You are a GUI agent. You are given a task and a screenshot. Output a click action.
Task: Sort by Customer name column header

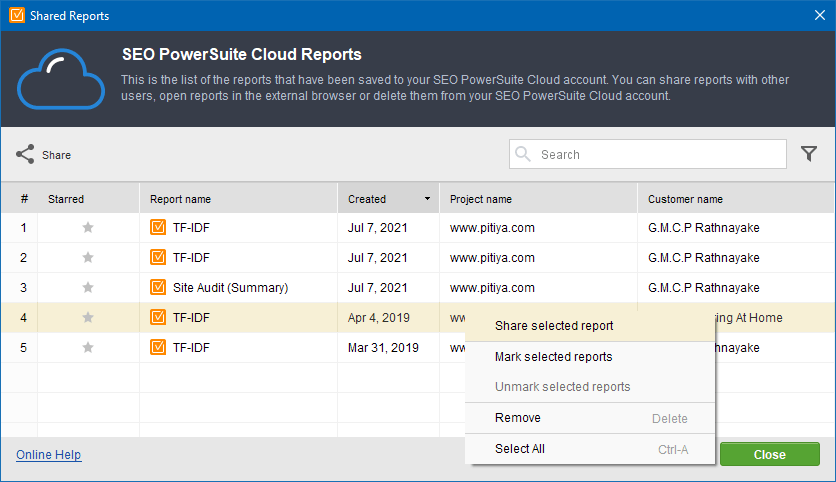pos(736,199)
